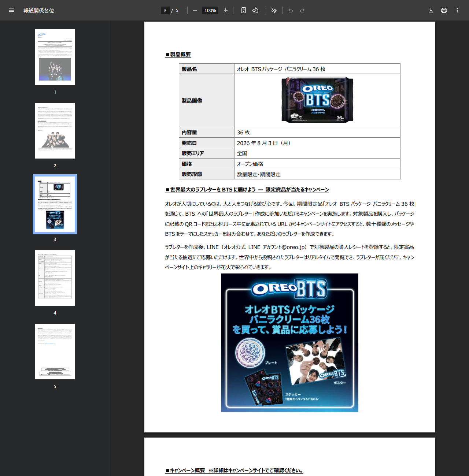
Task: Click the 価格 label cell
Action: point(207,164)
